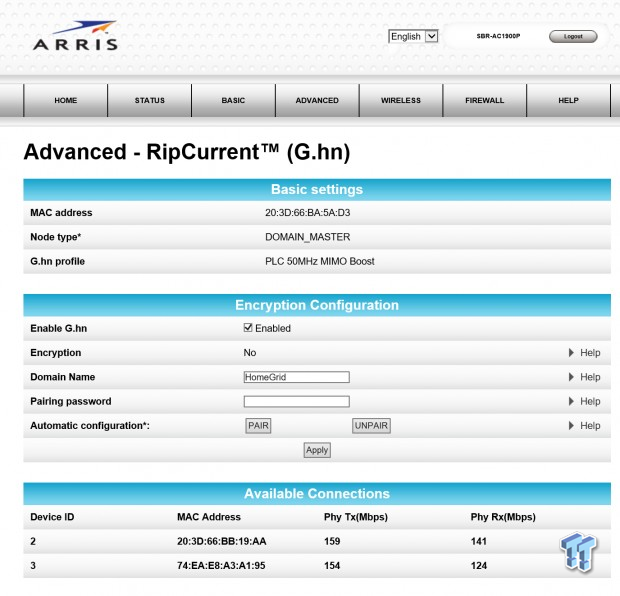The width and height of the screenshot is (620, 596).
Task: Open the BASIC menu tab
Action: (x=233, y=100)
